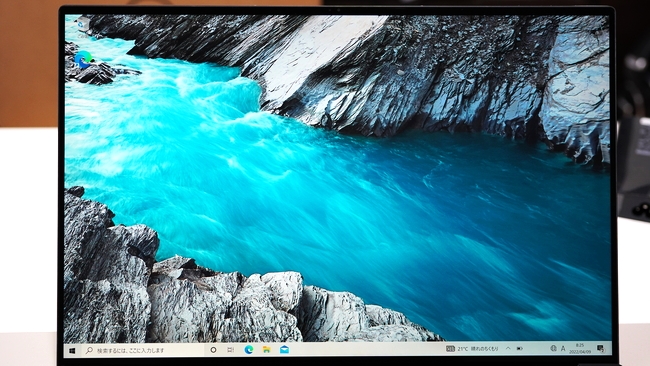Open the clock and calendar flyout
This screenshot has height=366, width=650.
580,349
